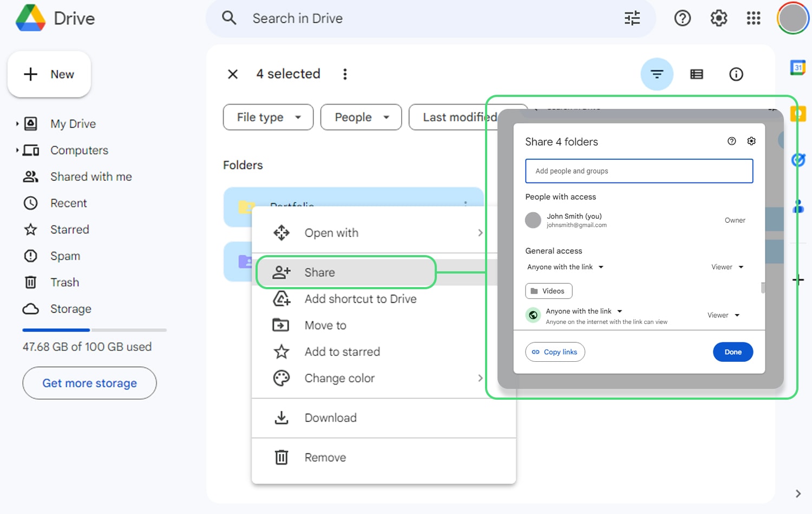The width and height of the screenshot is (812, 514).
Task: Open Drive settings with the gear icon
Action: (718, 18)
